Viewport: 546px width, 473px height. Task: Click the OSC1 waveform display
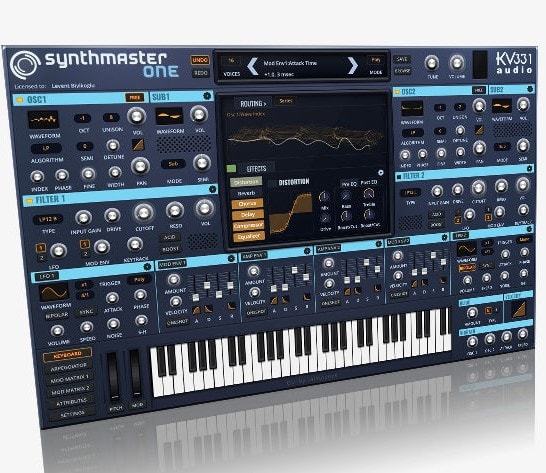[43, 120]
